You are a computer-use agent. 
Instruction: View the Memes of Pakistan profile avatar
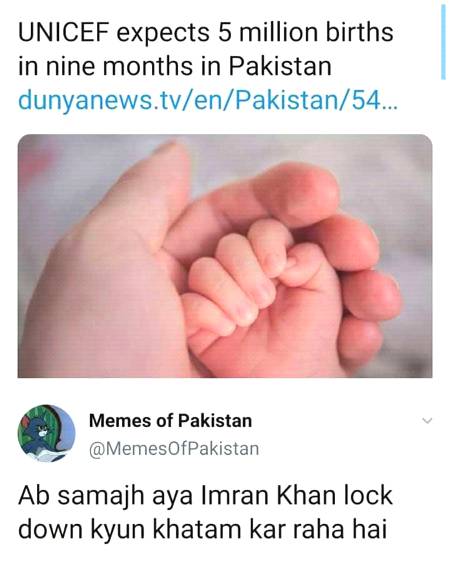tap(46, 433)
